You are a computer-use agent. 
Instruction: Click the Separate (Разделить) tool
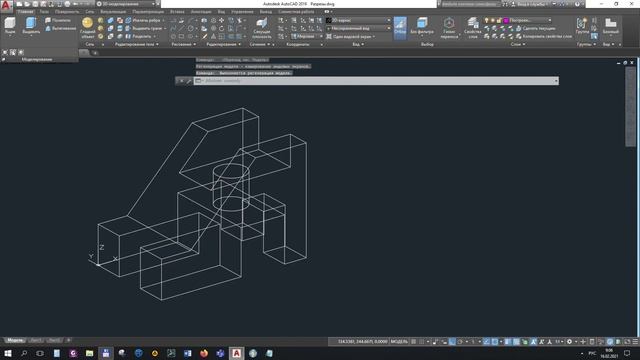tap(139, 36)
